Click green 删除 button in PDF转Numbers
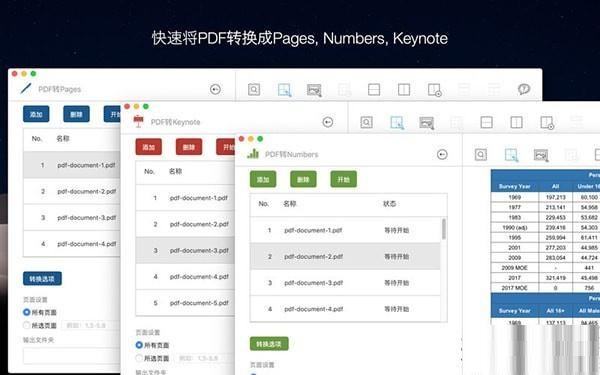The width and height of the screenshot is (600, 375). [303, 179]
